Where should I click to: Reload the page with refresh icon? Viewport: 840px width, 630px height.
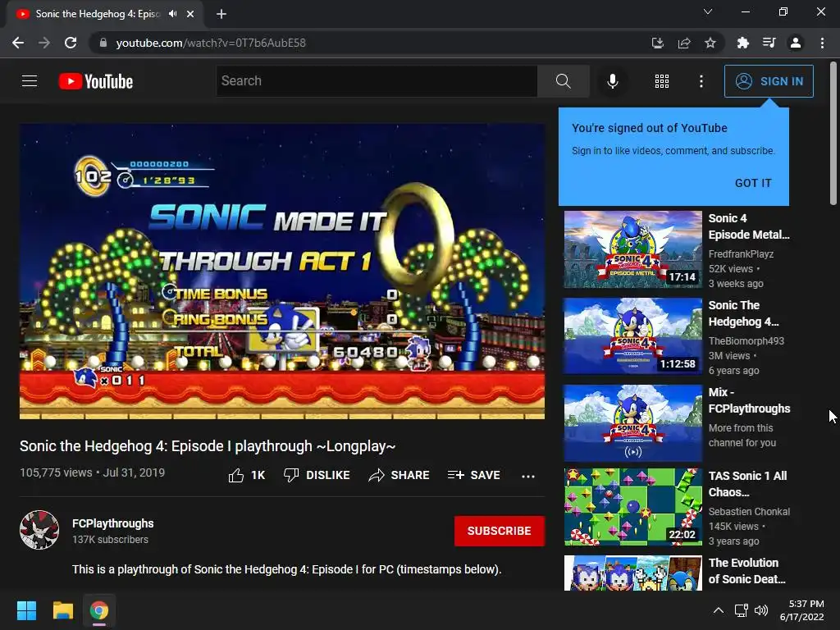tap(71, 43)
